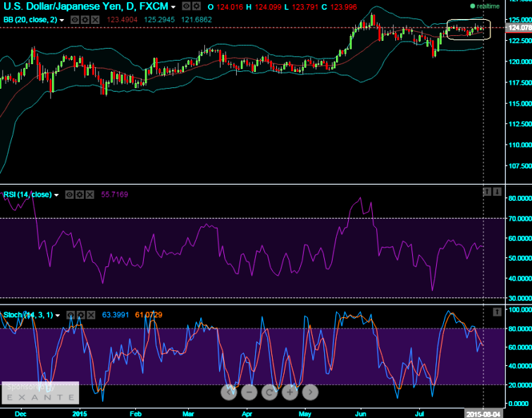Image resolution: width=532 pixels, height=418 pixels.
Task: Click the Stoch %K value 63.3991
Action: pyautogui.click(x=116, y=315)
